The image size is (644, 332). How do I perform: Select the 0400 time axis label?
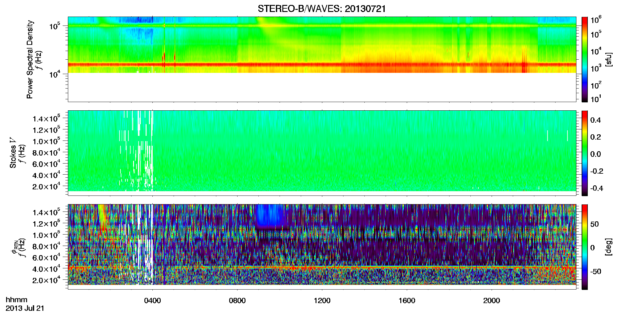(x=152, y=300)
